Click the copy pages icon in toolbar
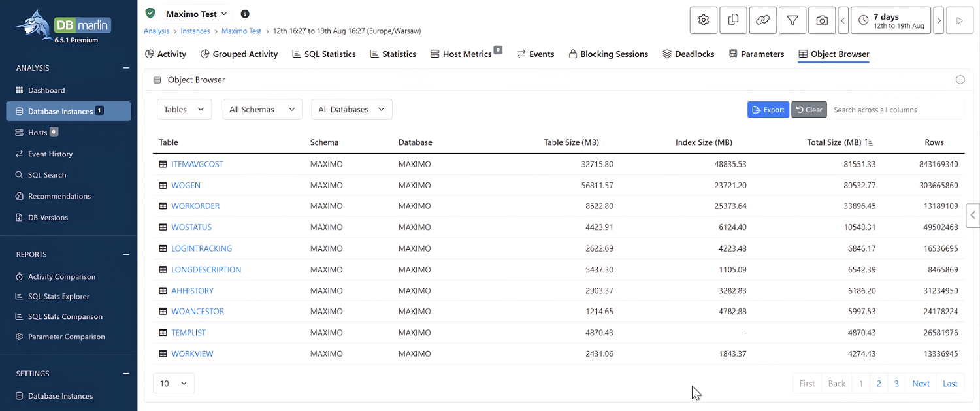 click(x=733, y=20)
